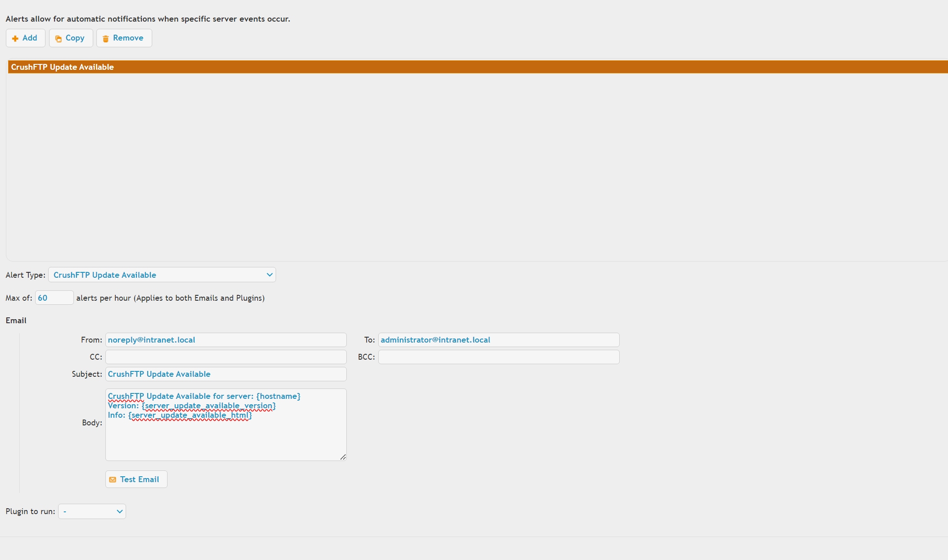The height and width of the screenshot is (560, 948).
Task: Click the empty BCC field
Action: [x=499, y=357]
